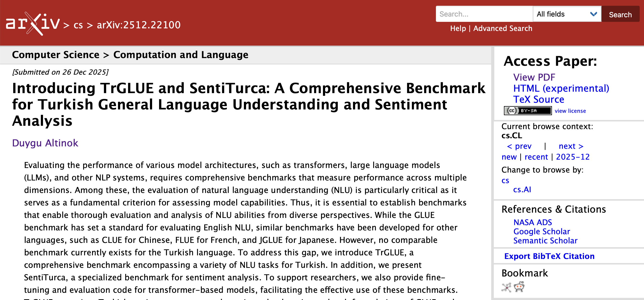Click the Search button
Viewport: 644px width, 300px height.
pyautogui.click(x=620, y=14)
